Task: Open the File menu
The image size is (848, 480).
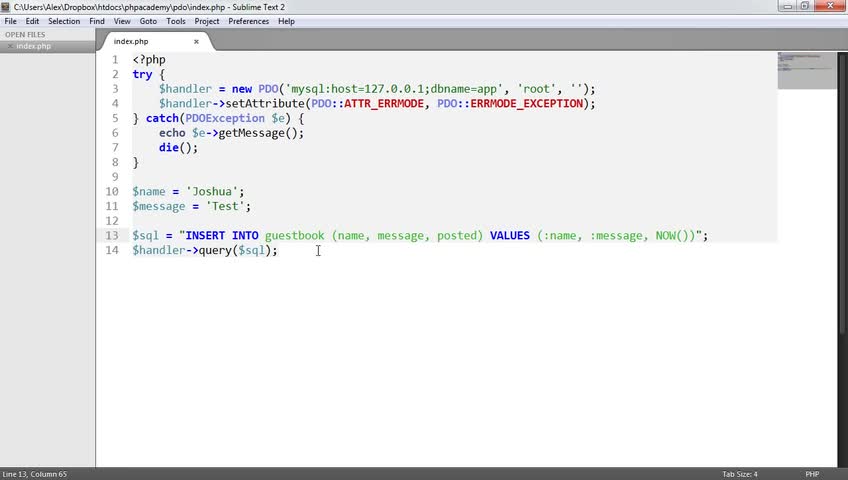Action: coord(10,21)
